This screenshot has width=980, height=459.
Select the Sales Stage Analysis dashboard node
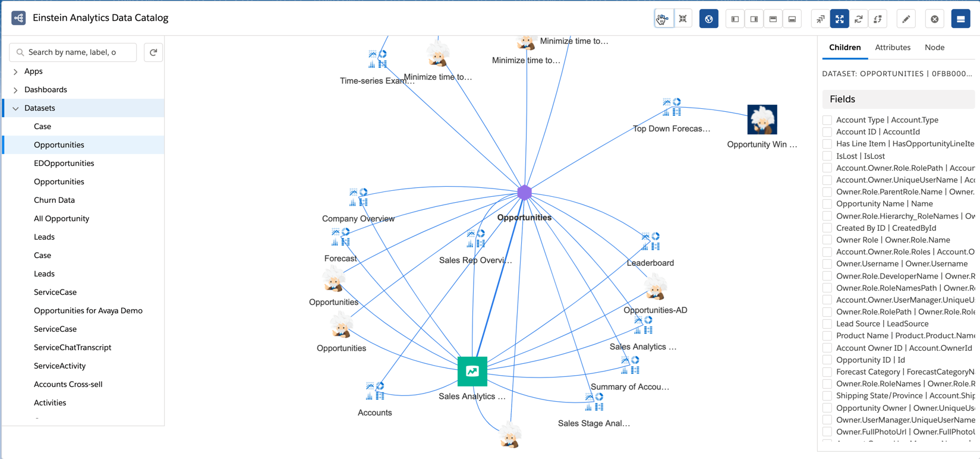[594, 403]
